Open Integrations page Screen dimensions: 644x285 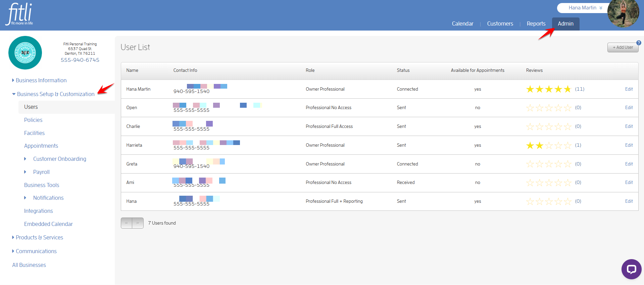tap(38, 211)
